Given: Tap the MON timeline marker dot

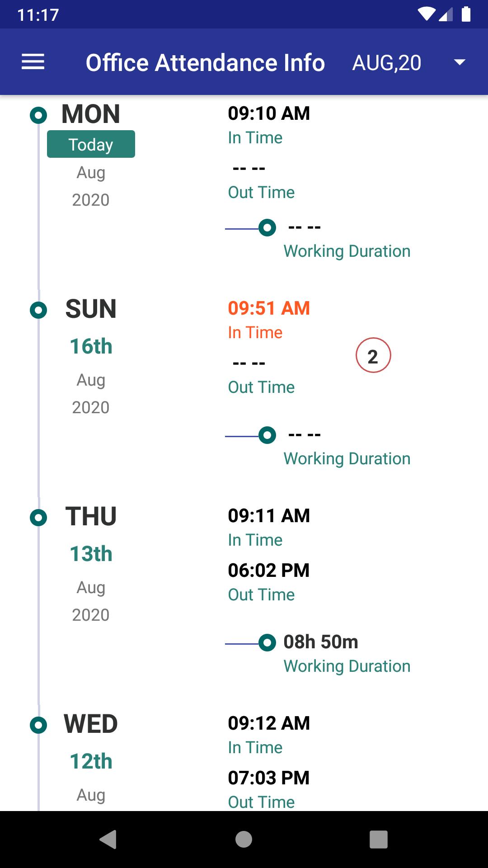Looking at the screenshot, I should point(38,115).
